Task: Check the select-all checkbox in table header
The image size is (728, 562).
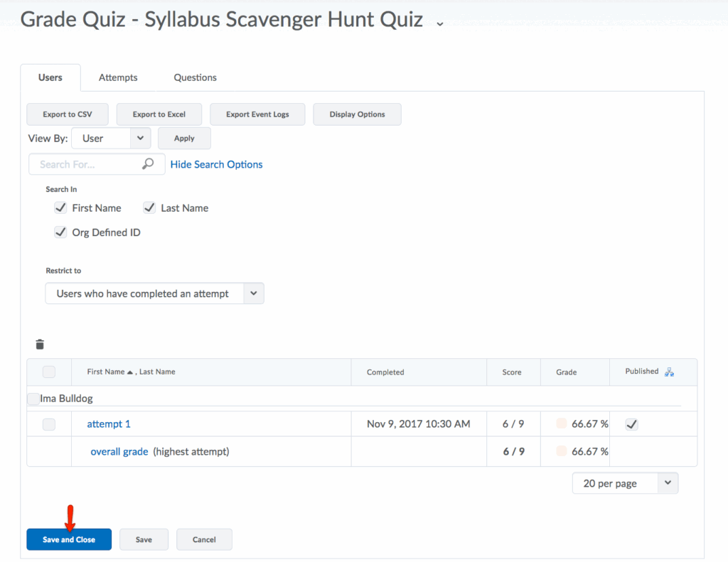Action: tap(49, 372)
